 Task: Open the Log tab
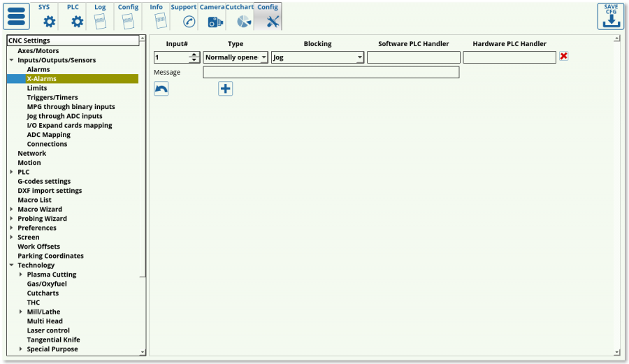pos(100,17)
